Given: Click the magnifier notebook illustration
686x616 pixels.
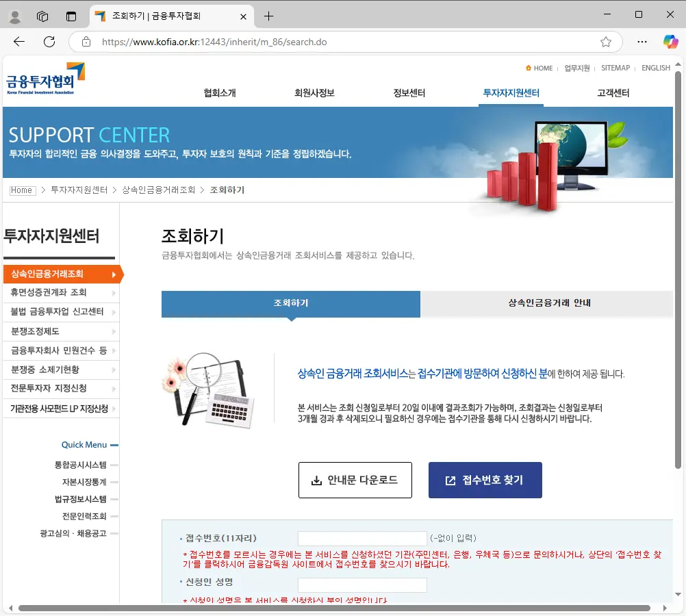Looking at the screenshot, I should point(208,390).
